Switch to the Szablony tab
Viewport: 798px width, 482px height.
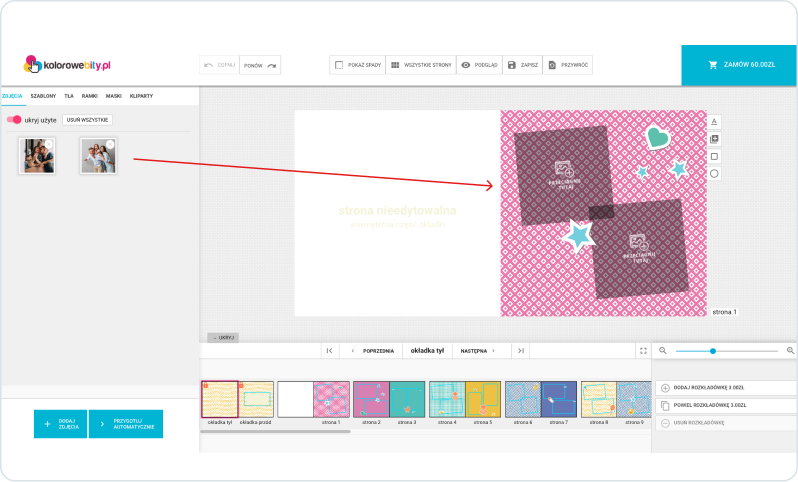coord(43,96)
